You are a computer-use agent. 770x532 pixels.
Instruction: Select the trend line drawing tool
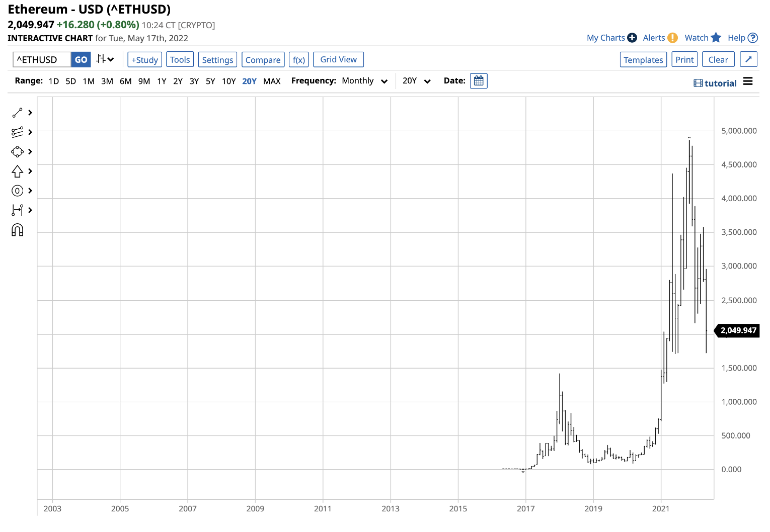point(17,113)
